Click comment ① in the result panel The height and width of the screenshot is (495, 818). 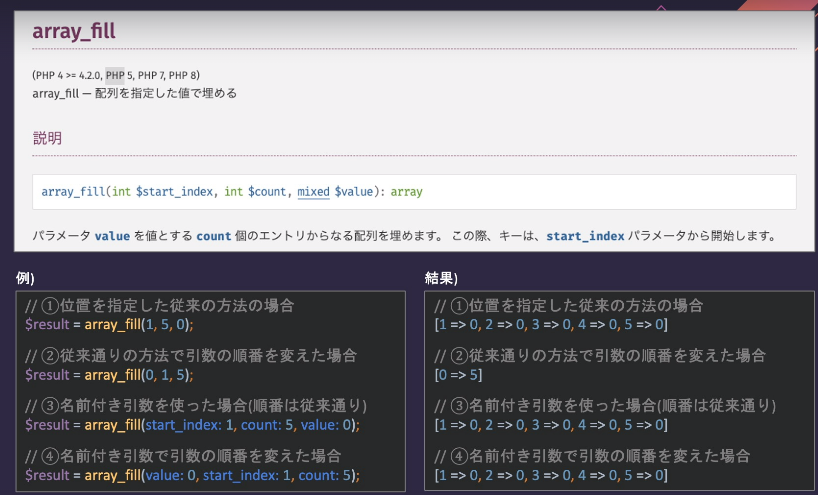569,306
